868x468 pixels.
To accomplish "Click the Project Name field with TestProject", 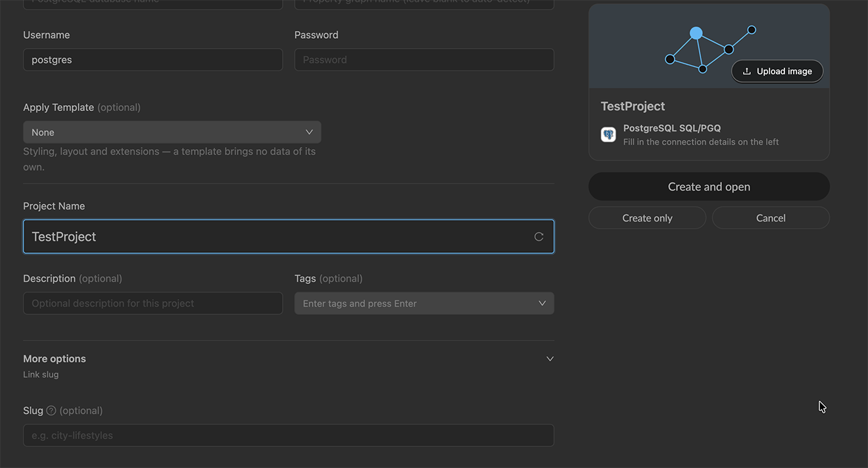I will coord(289,237).
